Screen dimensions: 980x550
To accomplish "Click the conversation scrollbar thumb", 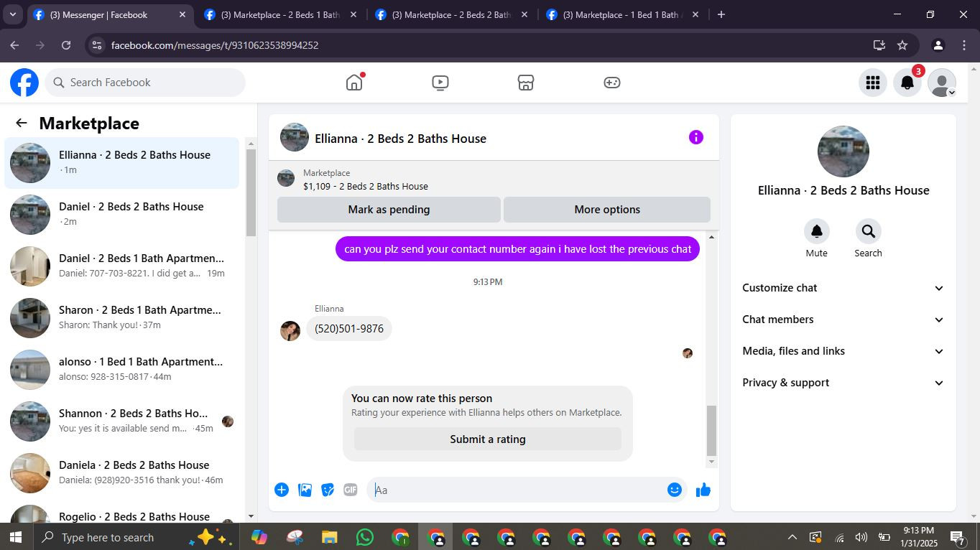I will [x=711, y=431].
